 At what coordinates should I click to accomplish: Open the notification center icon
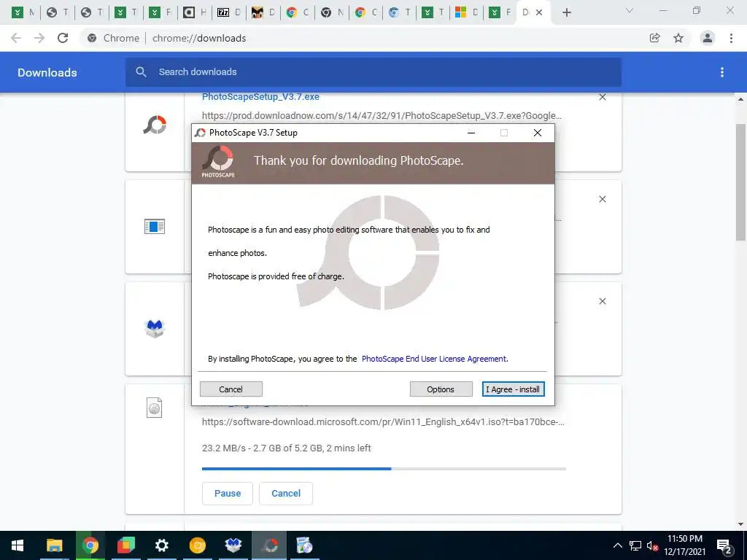tap(724, 546)
